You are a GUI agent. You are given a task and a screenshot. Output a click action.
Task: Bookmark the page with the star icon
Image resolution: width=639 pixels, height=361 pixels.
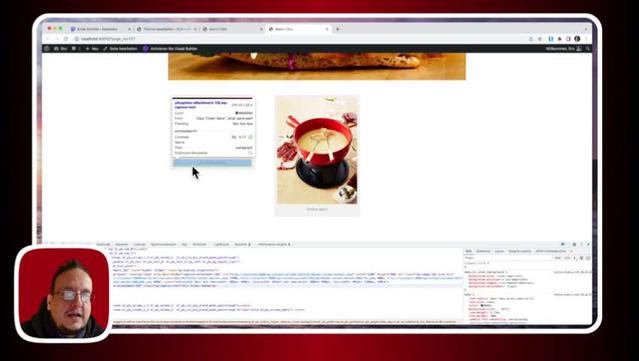click(x=540, y=39)
